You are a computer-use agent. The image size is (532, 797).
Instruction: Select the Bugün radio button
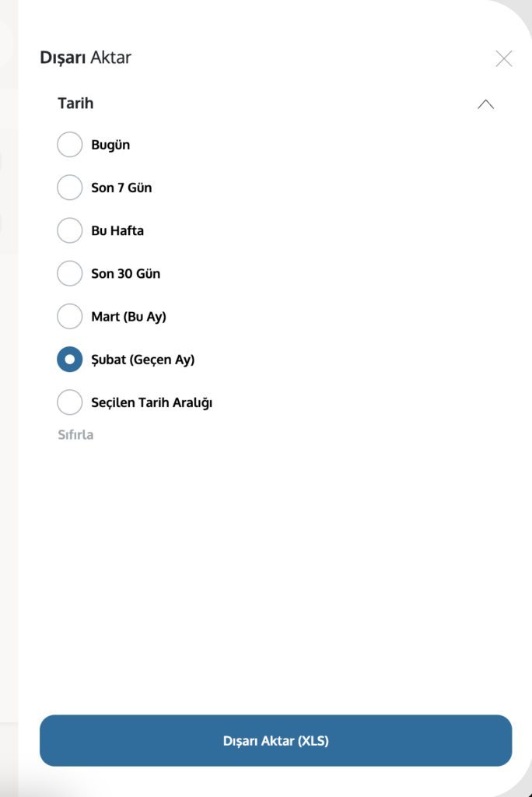[x=70, y=145]
